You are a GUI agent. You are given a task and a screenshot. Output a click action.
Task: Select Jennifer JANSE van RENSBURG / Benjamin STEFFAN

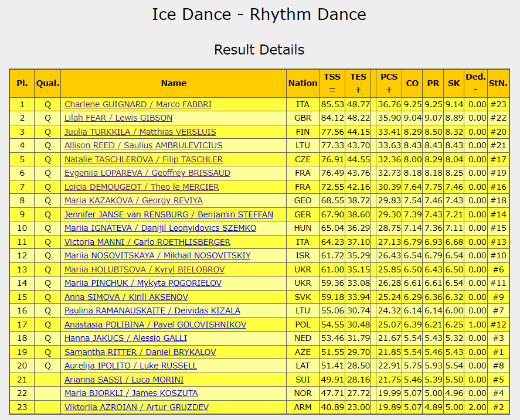click(x=169, y=214)
